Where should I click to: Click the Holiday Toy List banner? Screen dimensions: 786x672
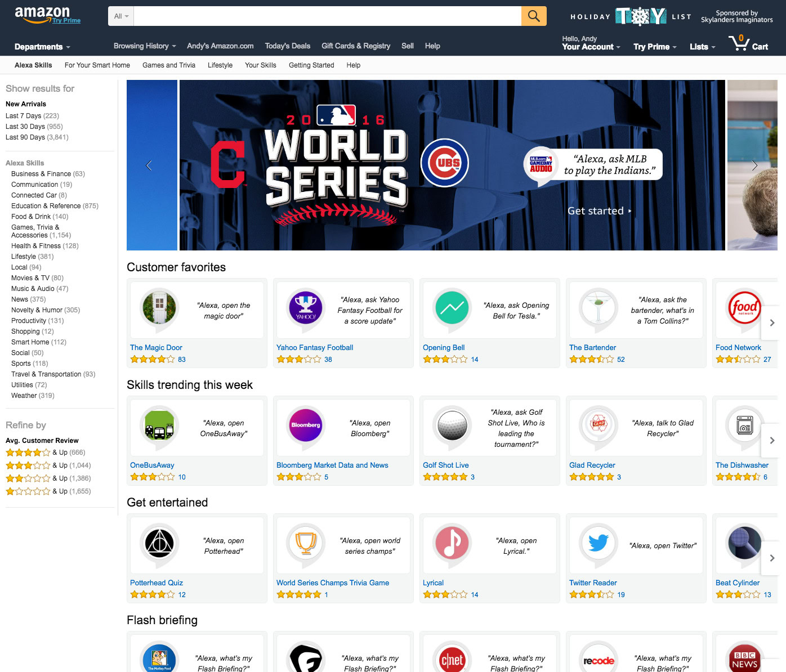pyautogui.click(x=631, y=16)
